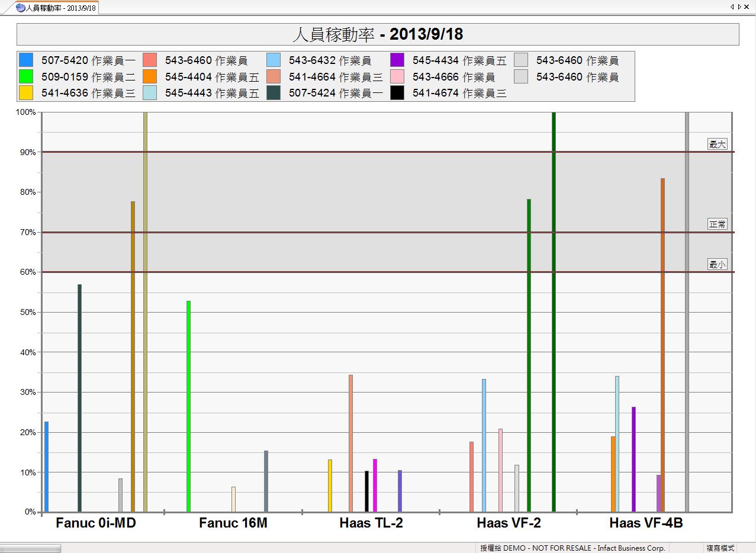This screenshot has height=553, width=756.
Task: Click the Haas TL-2 axis label
Action: tap(371, 523)
